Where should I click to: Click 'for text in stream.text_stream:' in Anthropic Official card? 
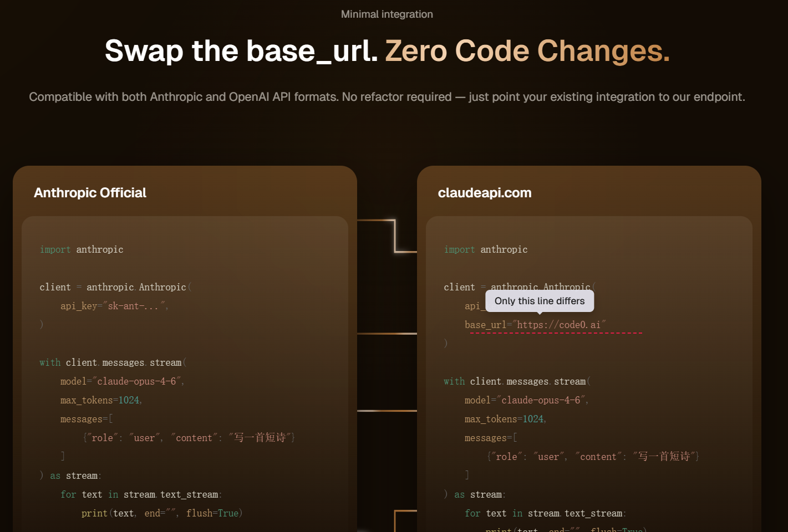pyautogui.click(x=141, y=494)
